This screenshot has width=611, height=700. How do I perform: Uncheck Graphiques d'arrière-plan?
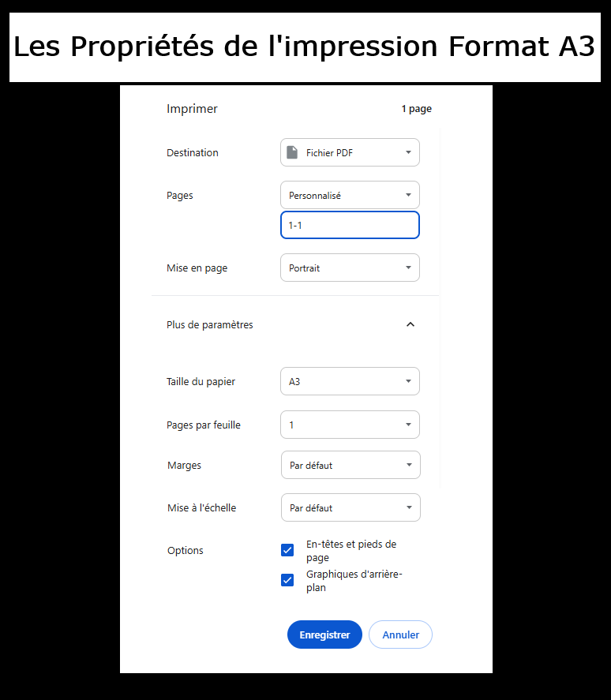pyautogui.click(x=287, y=580)
